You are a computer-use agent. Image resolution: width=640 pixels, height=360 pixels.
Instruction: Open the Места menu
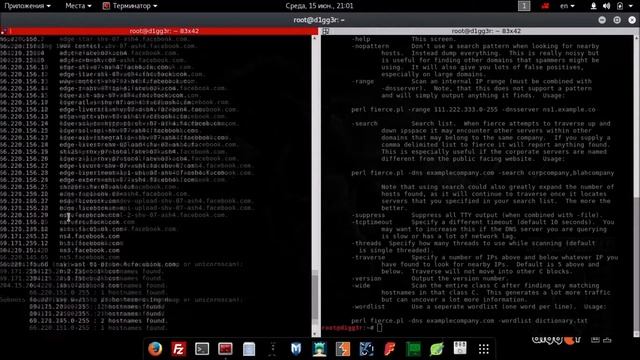point(78,6)
